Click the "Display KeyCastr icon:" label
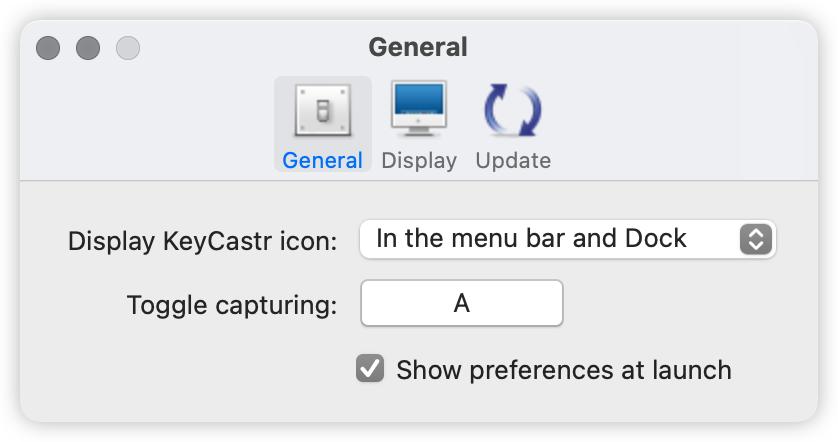Image resolution: width=838 pixels, height=442 pixels. pos(202,241)
